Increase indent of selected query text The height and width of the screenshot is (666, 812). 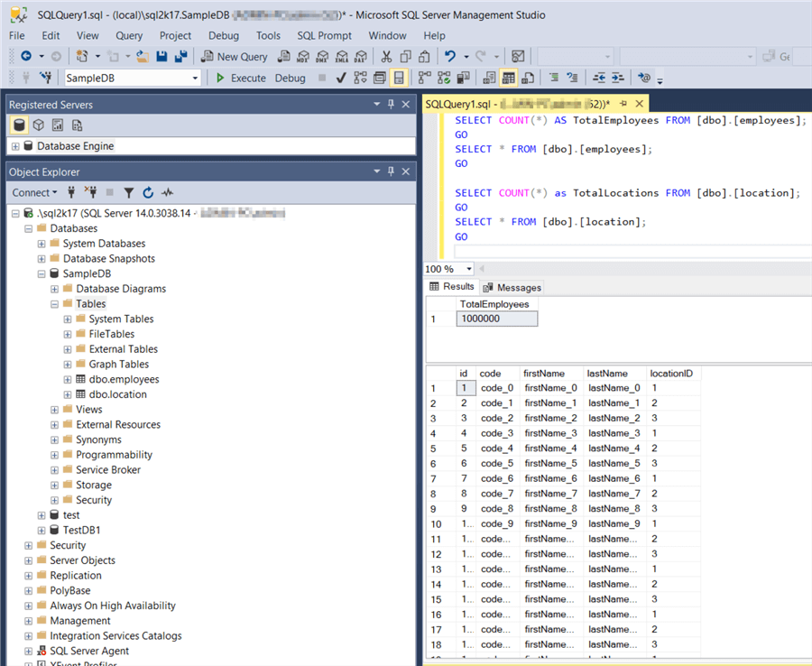617,79
